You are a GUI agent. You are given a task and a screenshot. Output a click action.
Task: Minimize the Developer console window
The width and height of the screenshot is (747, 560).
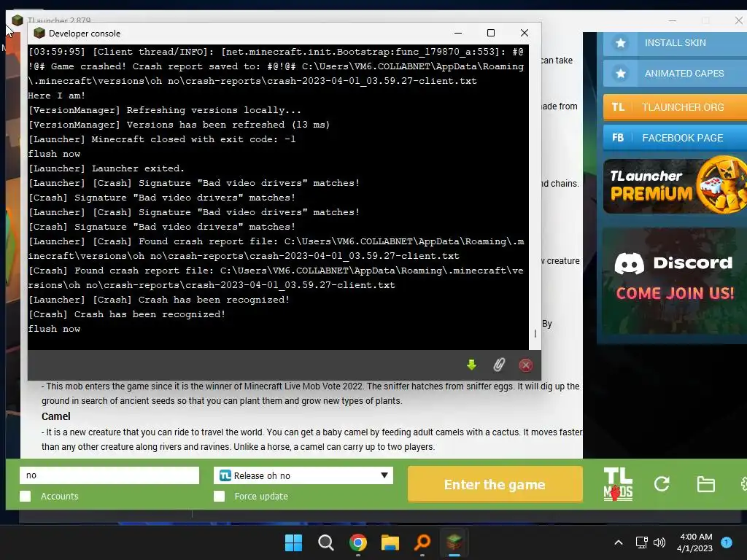[458, 33]
